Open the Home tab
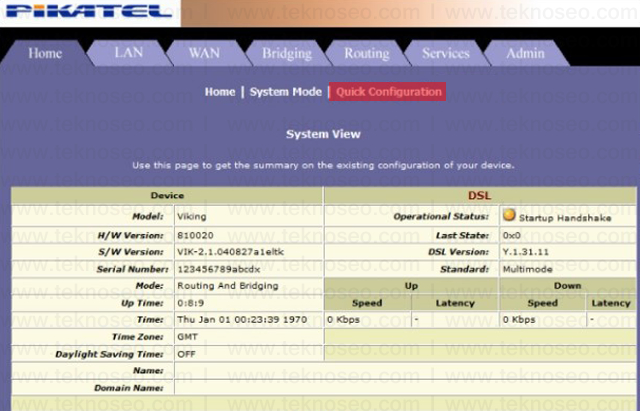Screen dimensions: 640x411 (45, 53)
